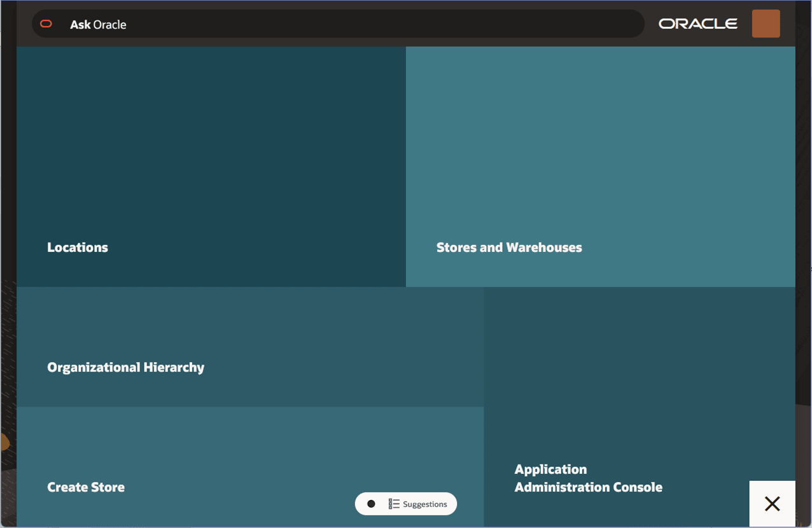Enable Suggestions mode
812x528 pixels.
[x=405, y=503]
